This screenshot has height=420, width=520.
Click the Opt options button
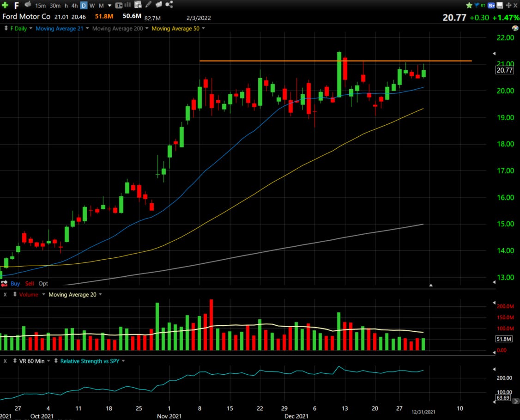pos(43,284)
